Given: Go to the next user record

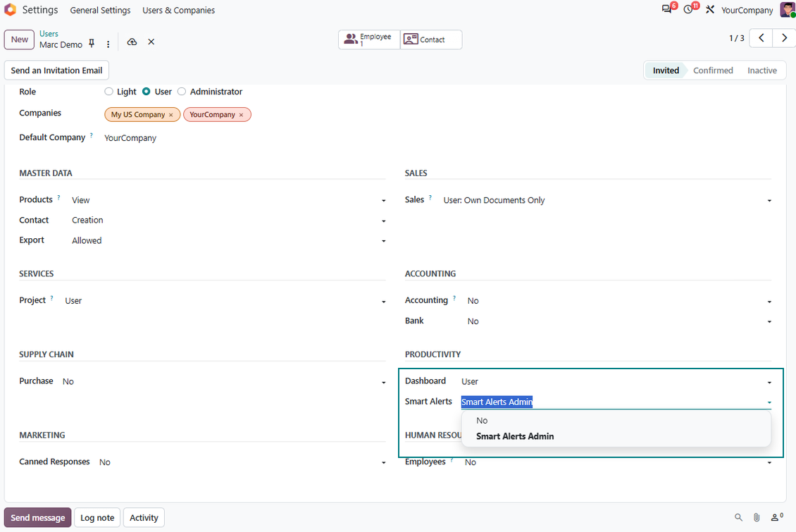Looking at the screenshot, I should [784, 38].
